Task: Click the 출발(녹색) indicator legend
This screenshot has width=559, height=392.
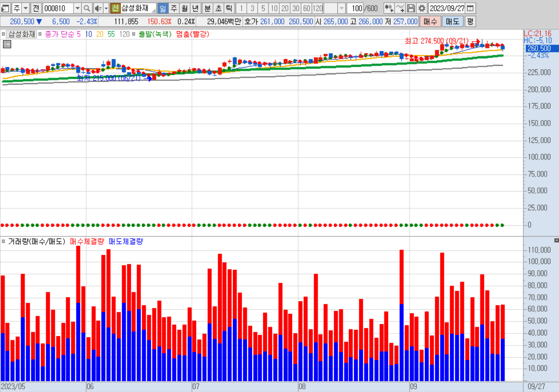Action: point(155,34)
